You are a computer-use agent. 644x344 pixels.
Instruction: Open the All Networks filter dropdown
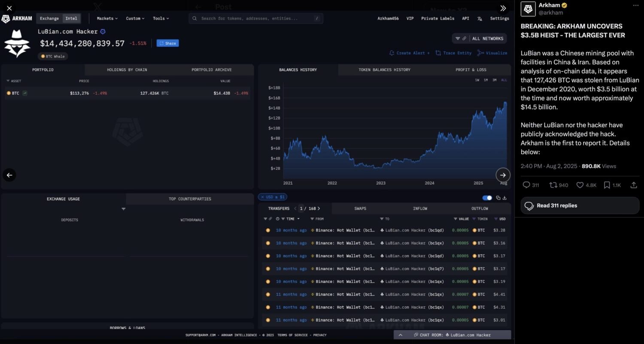pos(480,39)
